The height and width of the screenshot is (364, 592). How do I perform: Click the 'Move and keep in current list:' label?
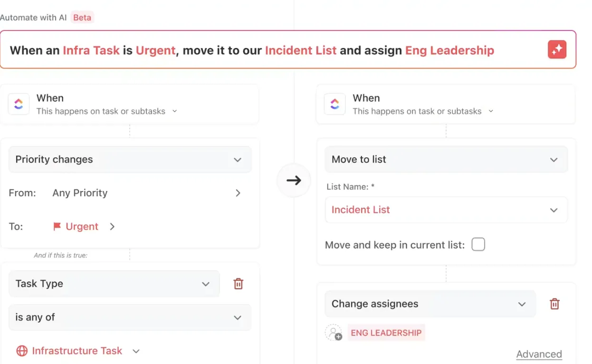click(x=395, y=245)
